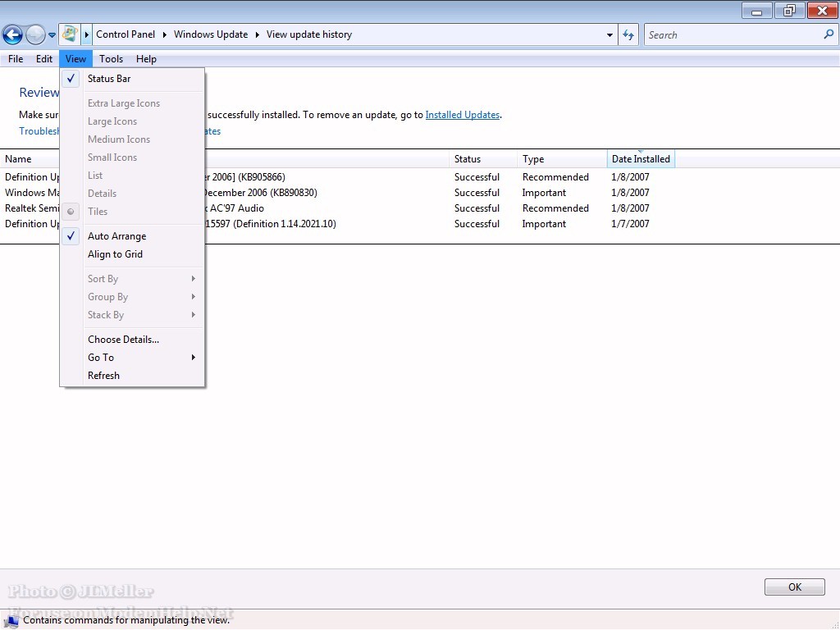Open the Tools menu
The width and height of the screenshot is (840, 630).
[x=111, y=59]
